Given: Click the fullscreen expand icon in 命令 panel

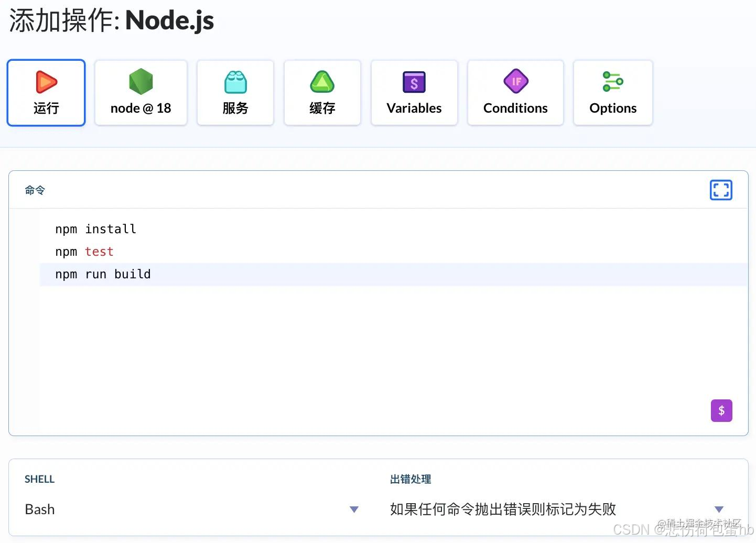Looking at the screenshot, I should point(721,190).
